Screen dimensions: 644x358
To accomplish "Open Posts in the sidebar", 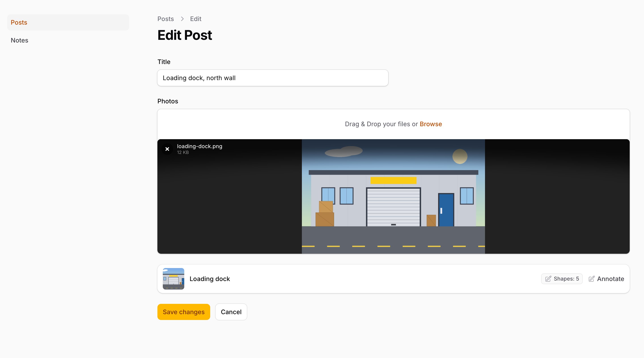I will tap(68, 22).
